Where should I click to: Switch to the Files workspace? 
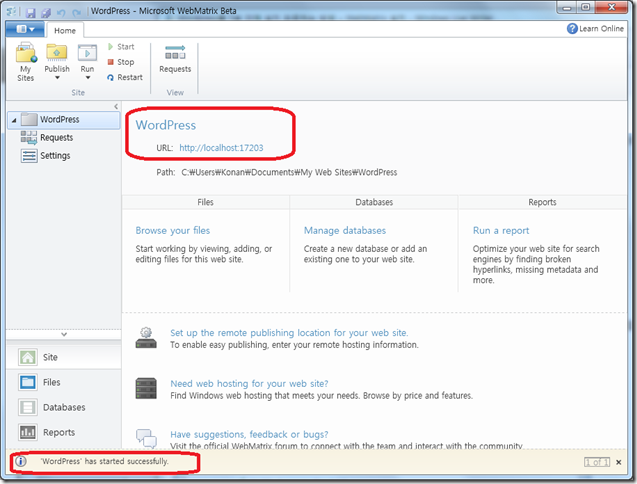64,382
